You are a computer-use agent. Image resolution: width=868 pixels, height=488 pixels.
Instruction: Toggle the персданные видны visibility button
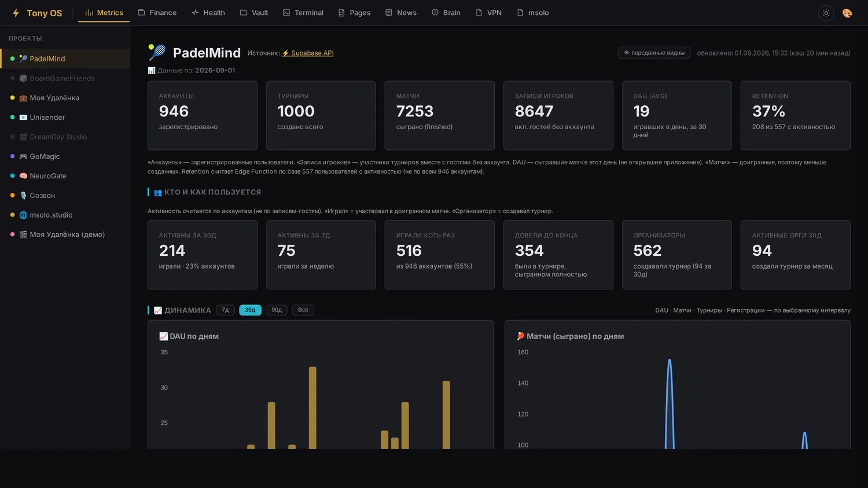point(654,53)
